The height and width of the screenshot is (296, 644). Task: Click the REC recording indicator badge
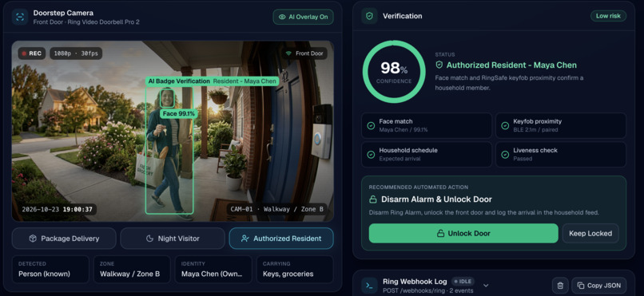[x=32, y=53]
